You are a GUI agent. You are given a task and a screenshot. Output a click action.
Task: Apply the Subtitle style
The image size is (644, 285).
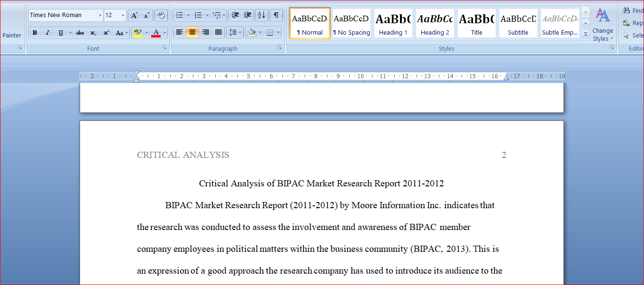[x=518, y=23]
